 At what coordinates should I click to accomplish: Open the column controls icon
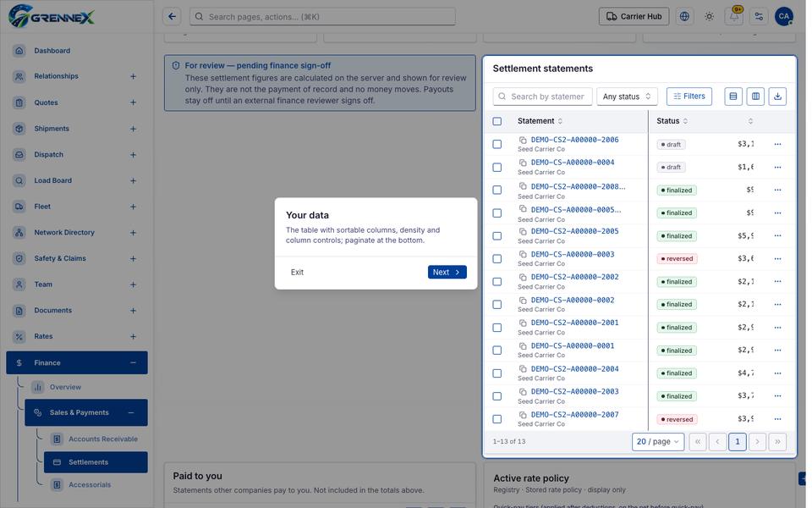(x=755, y=97)
